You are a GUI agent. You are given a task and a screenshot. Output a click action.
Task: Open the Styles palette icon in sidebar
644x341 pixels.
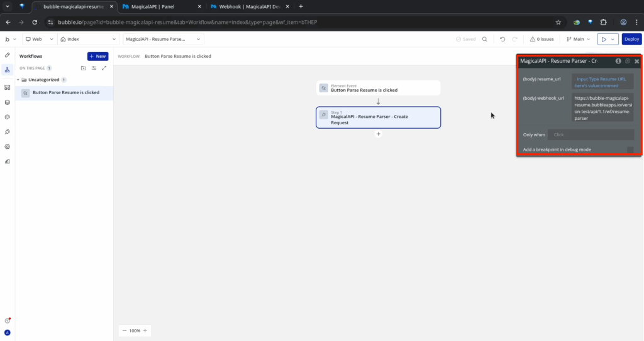click(8, 117)
